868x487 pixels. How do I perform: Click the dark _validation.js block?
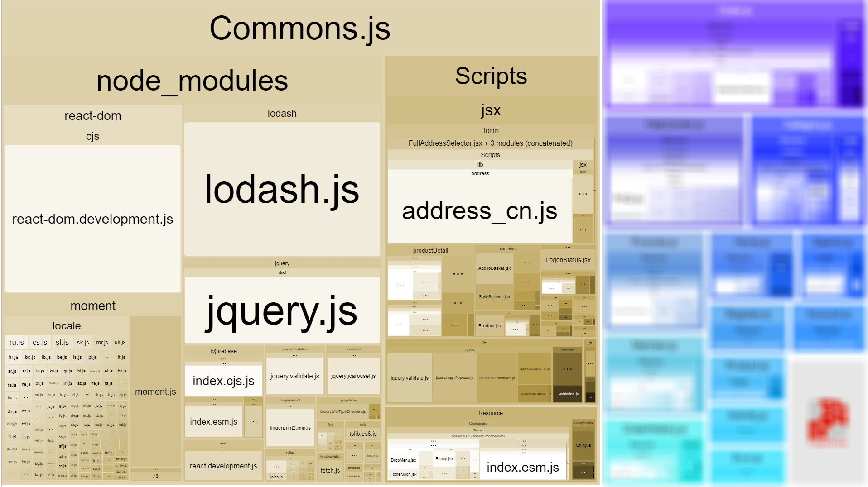tap(567, 394)
